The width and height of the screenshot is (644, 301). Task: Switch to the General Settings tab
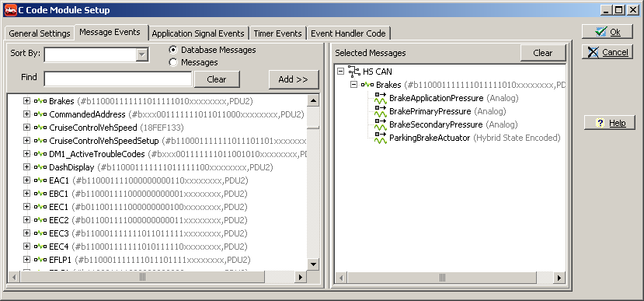40,33
